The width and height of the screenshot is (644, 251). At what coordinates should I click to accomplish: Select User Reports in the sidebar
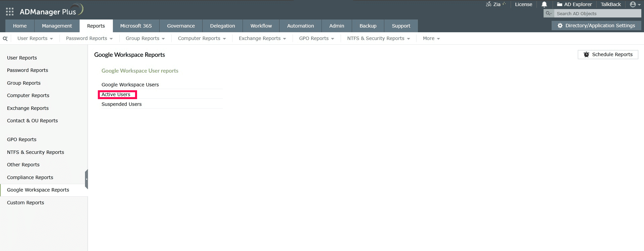click(22, 58)
